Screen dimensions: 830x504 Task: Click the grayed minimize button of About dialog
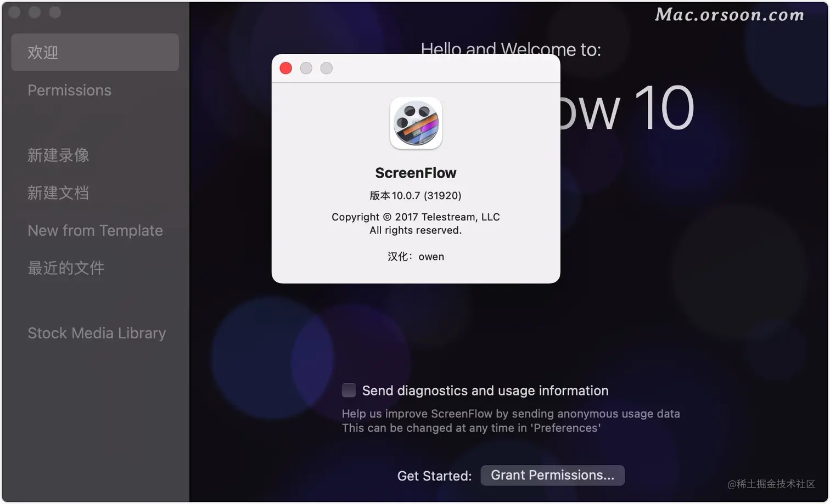pyautogui.click(x=306, y=68)
